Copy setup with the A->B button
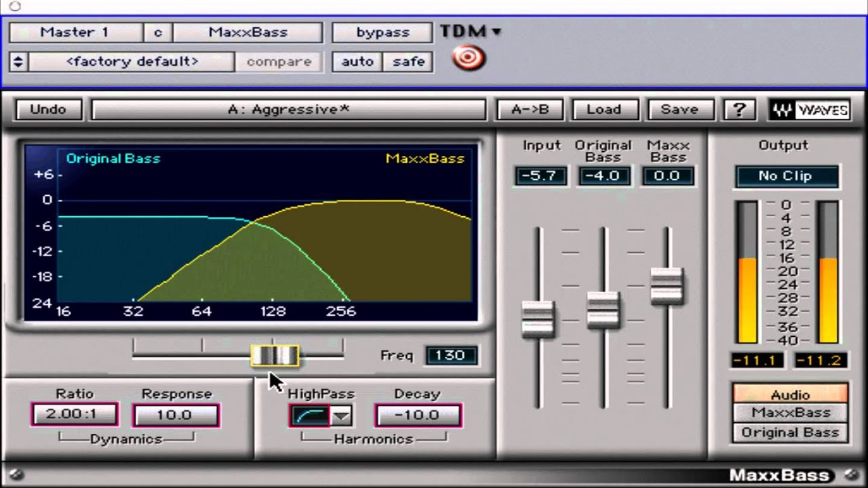Screen dimensions: 868x488 530,110
